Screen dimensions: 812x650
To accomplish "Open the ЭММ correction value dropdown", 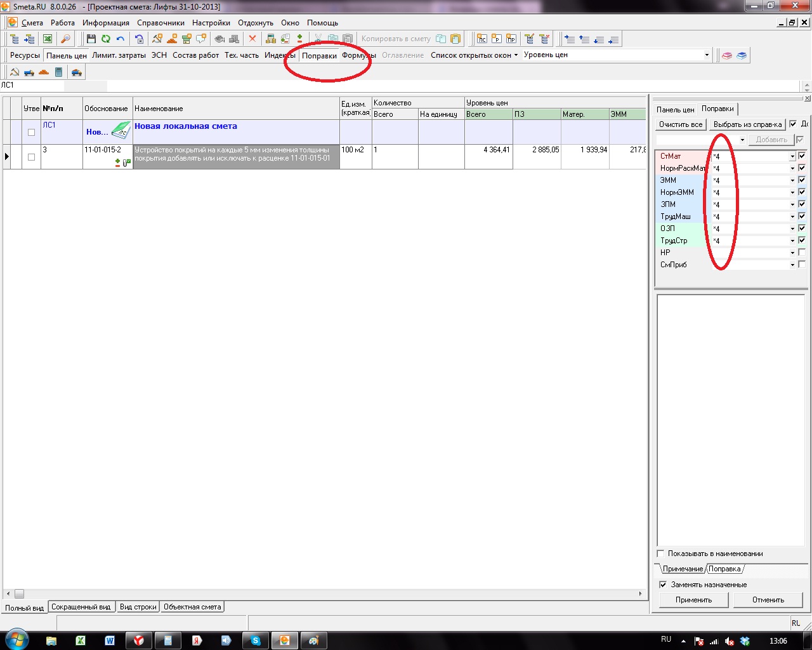I will (x=792, y=181).
